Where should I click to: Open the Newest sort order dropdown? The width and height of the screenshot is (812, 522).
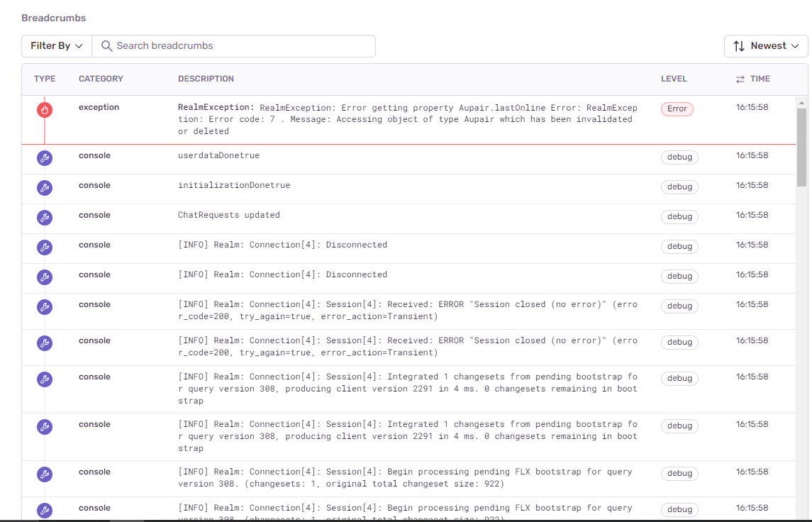pyautogui.click(x=766, y=45)
